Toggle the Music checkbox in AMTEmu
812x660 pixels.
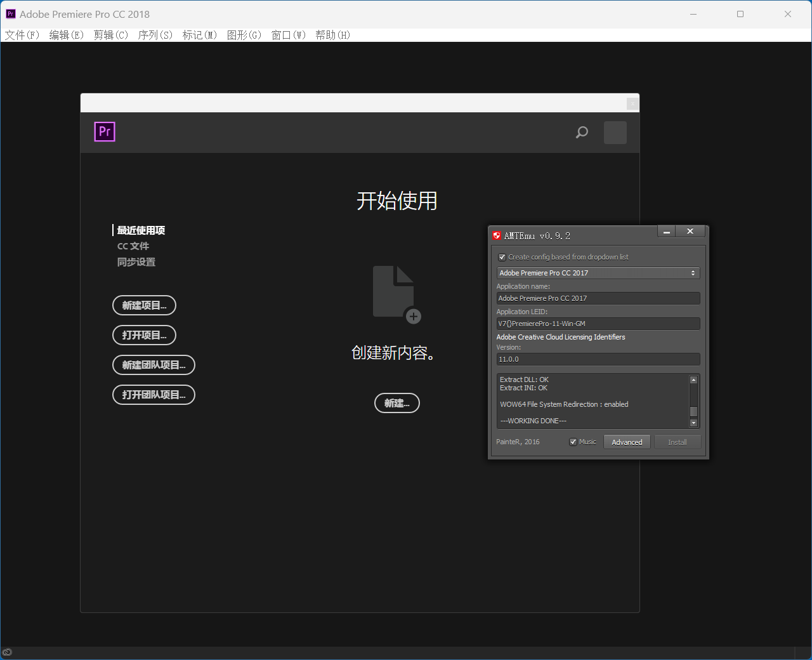point(573,442)
